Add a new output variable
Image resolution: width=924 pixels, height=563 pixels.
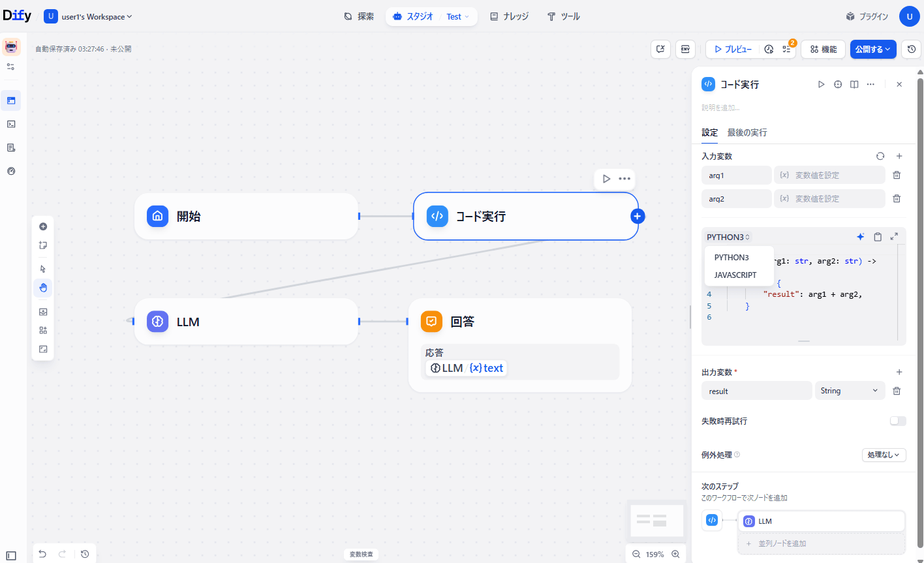899,372
